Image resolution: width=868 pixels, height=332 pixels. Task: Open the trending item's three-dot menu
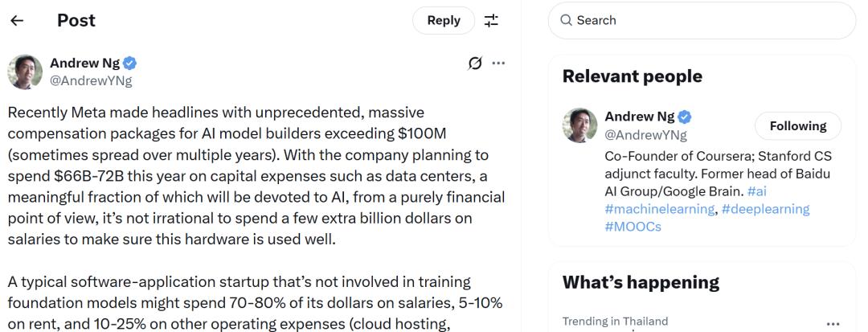(x=833, y=322)
